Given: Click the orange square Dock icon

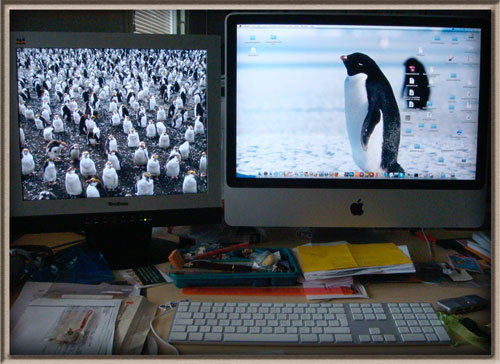Looking at the screenshot, I should (x=357, y=174).
